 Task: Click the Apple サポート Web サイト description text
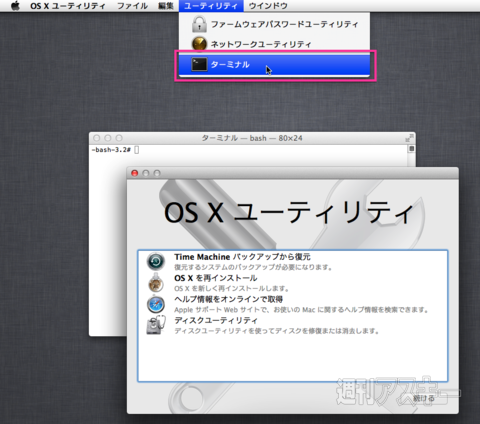click(301, 310)
